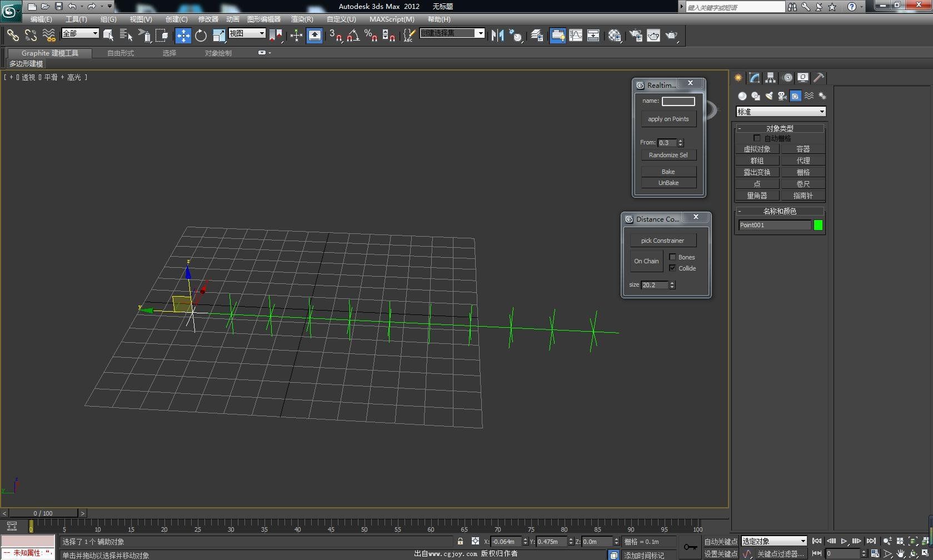This screenshot has width=933, height=560.
Task: Click the Unlink Selection tool
Action: coord(31,36)
